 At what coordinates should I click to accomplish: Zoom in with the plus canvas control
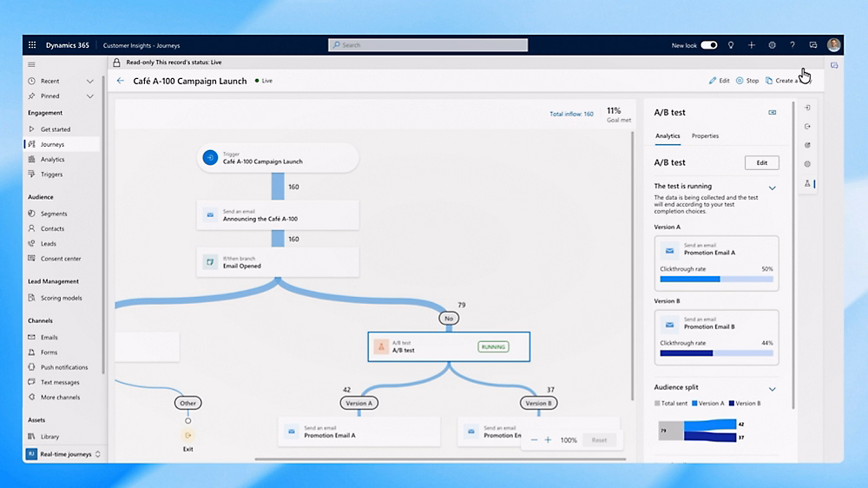(x=548, y=440)
